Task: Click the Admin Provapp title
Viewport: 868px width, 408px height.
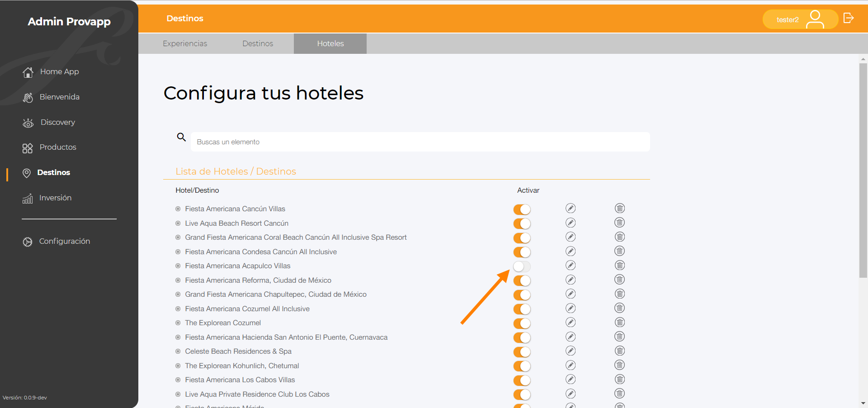Action: tap(69, 22)
